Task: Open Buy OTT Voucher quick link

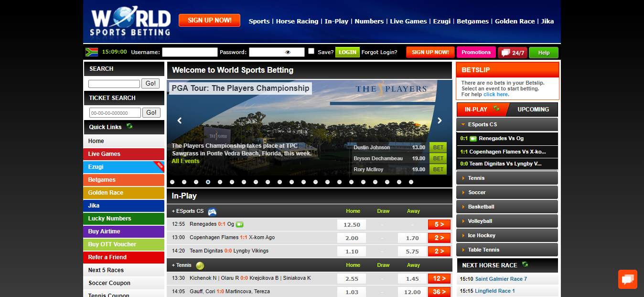Action: click(x=124, y=244)
